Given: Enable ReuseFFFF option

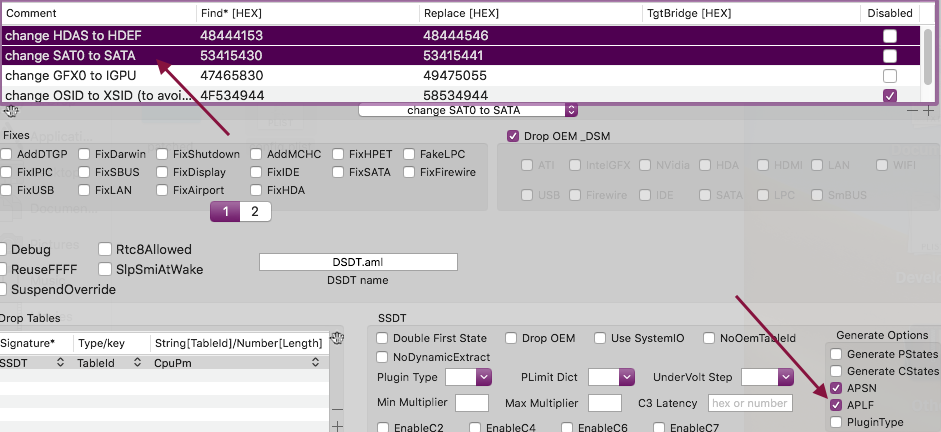Looking at the screenshot, I should pos(4,269).
